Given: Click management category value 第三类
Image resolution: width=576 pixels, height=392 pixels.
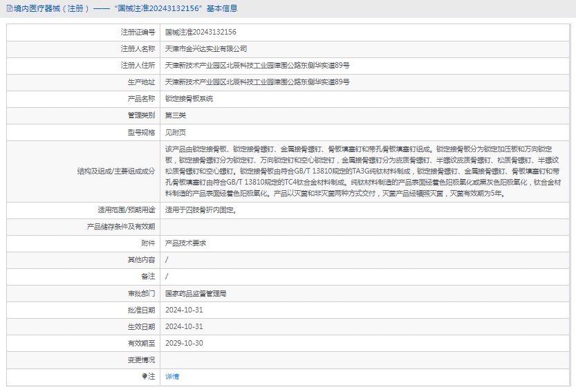Looking at the screenshot, I should [176, 115].
